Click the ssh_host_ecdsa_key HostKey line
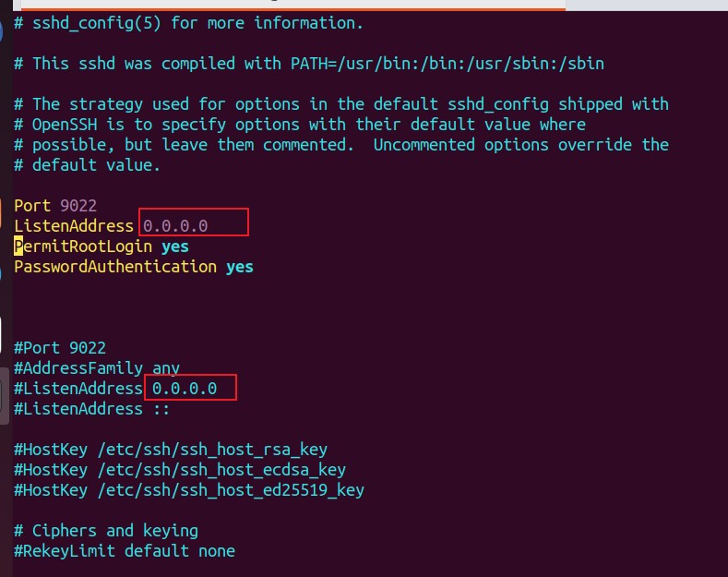This screenshot has height=577, width=728. 180,470
